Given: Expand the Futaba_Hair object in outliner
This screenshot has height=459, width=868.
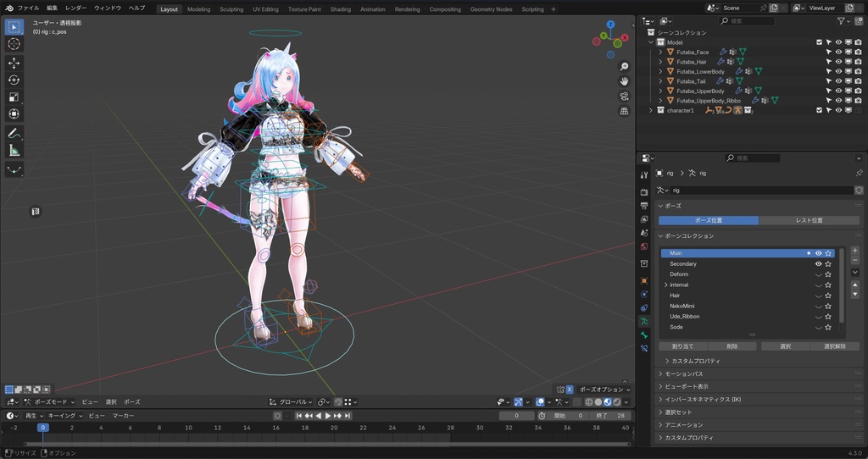Looking at the screenshot, I should (x=660, y=62).
